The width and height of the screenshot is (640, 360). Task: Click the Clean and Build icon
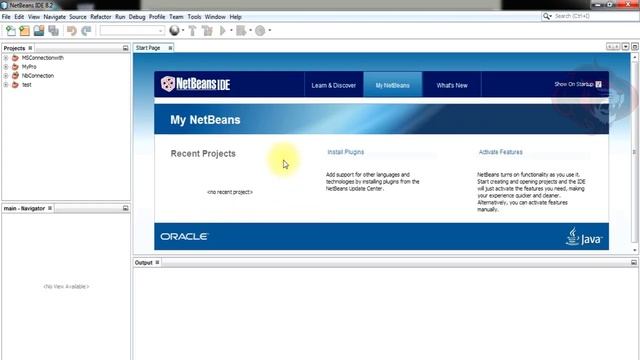(x=207, y=31)
